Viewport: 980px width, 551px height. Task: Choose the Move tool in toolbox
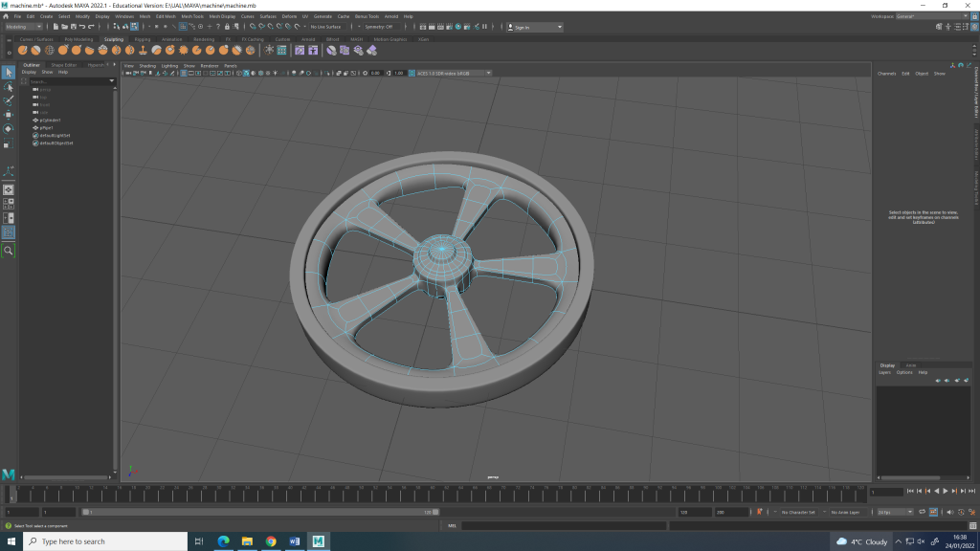point(8,115)
